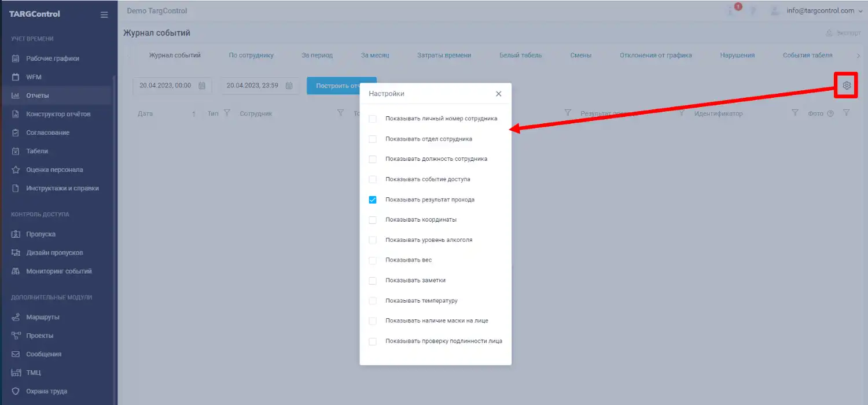
Task: Enable Показывать заметки
Action: [373, 281]
